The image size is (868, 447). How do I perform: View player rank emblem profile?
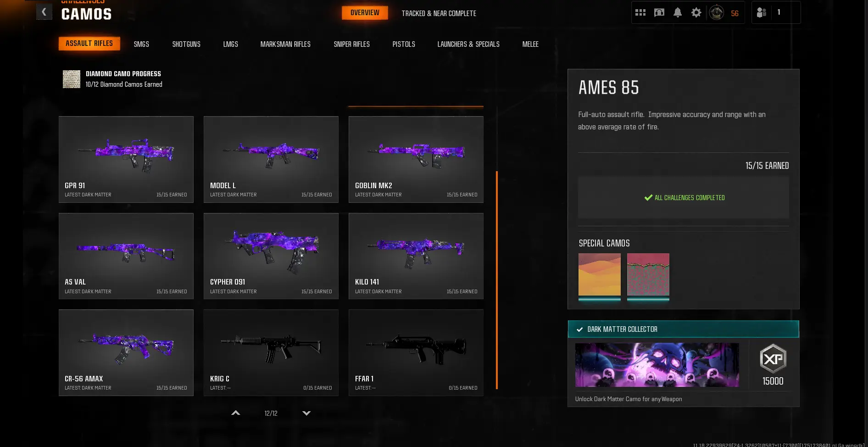pos(717,13)
